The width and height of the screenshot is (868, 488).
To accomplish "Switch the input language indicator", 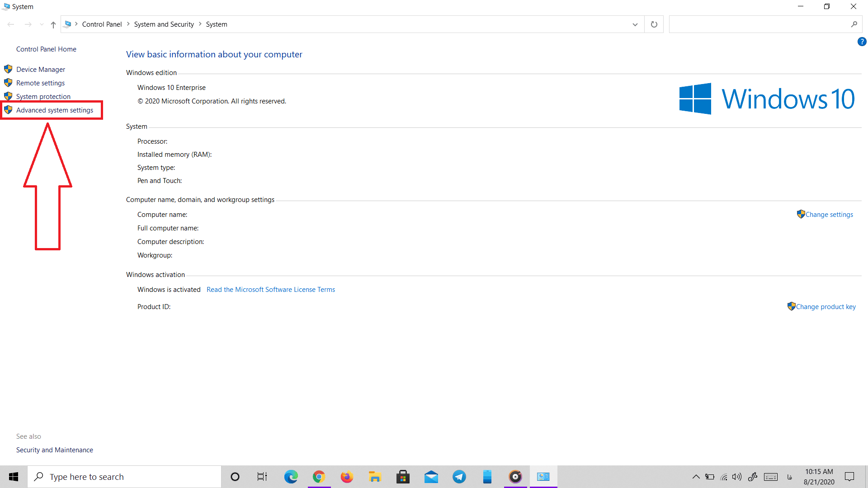I will click(x=790, y=477).
